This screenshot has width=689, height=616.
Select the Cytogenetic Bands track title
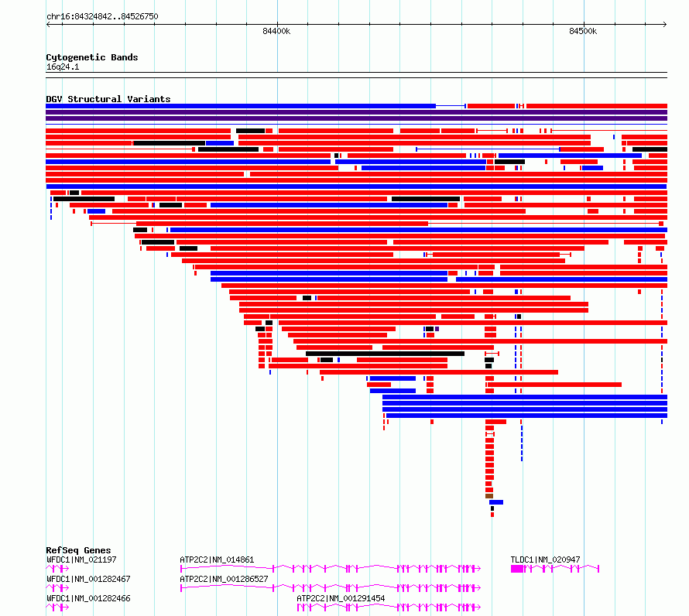pyautogui.click(x=92, y=57)
